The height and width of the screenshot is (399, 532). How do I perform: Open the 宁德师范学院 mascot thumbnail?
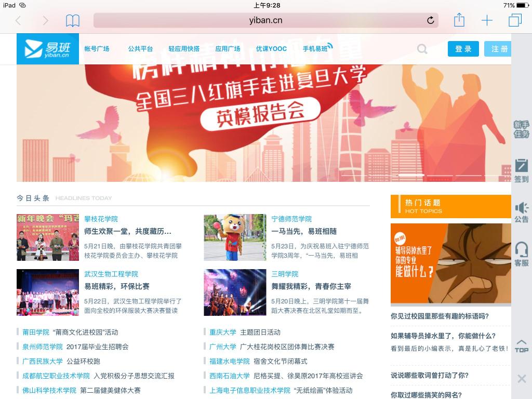[234, 237]
